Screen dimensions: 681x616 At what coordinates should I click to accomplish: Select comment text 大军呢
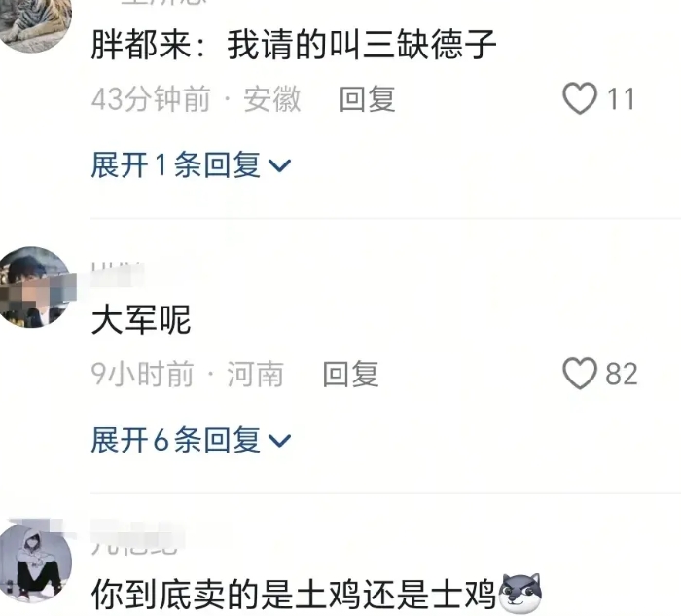[x=141, y=320]
